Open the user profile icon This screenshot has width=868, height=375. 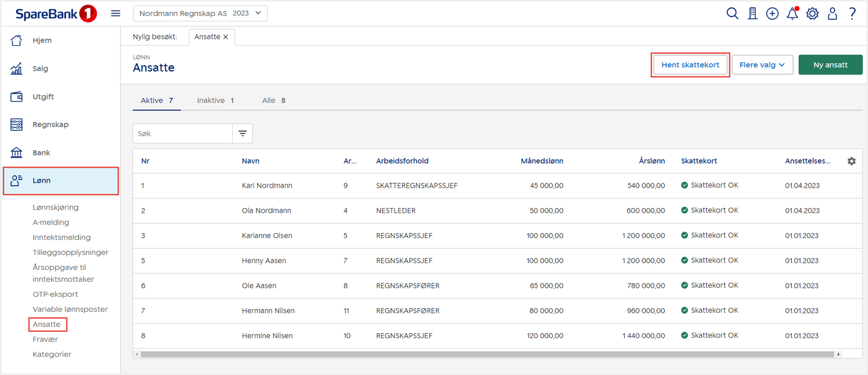point(832,13)
